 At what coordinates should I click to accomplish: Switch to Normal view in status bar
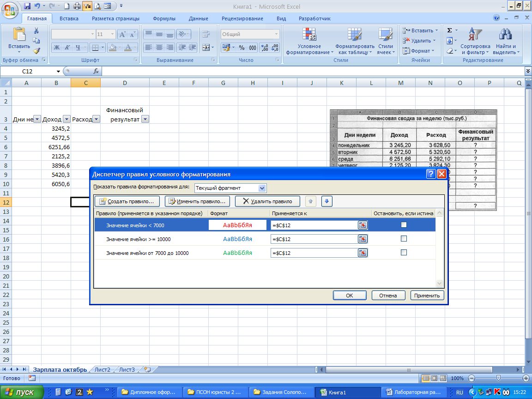[425, 378]
